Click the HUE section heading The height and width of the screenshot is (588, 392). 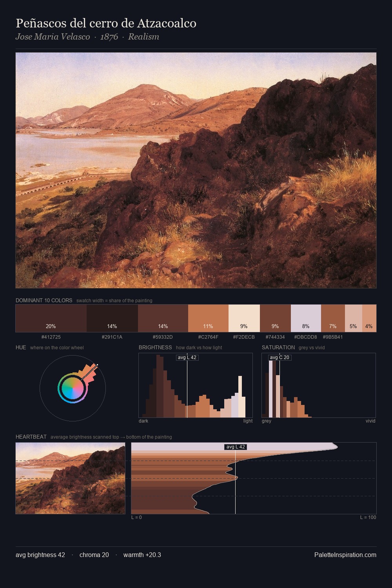click(x=21, y=348)
